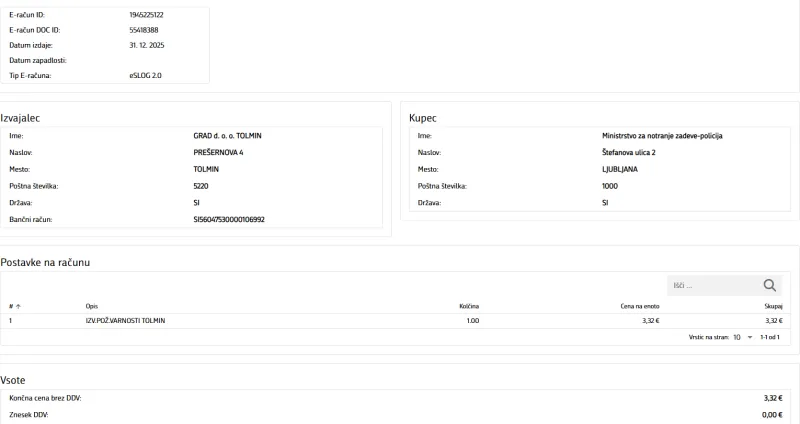Click the buyer address Štefanova ulica 2
Image resolution: width=800 pixels, height=424 pixels.
click(628, 151)
